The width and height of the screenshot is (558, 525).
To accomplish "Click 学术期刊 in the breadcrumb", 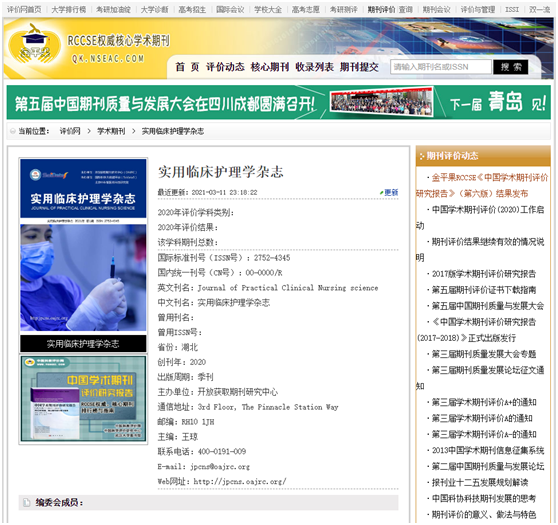I will tap(111, 131).
